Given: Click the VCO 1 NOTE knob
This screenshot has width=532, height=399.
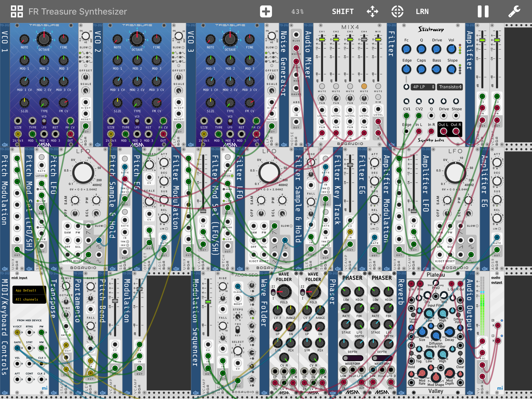Looking at the screenshot, I should [24, 39].
